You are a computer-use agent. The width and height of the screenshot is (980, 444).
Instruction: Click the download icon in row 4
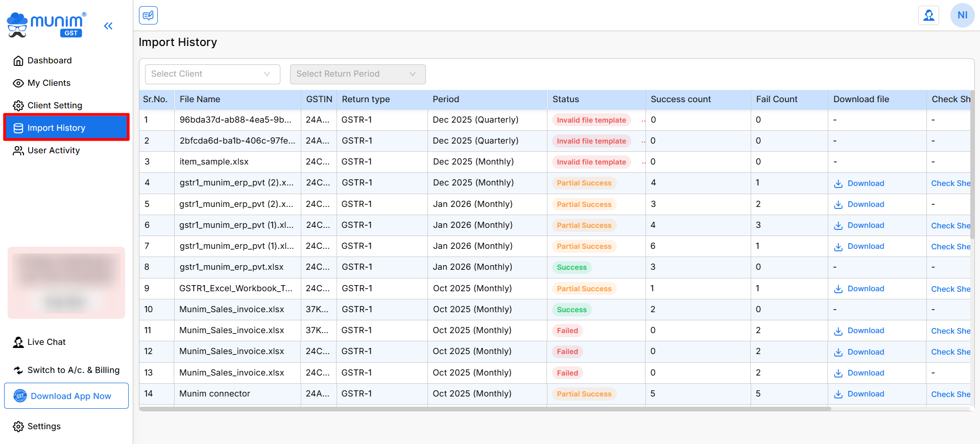point(838,184)
